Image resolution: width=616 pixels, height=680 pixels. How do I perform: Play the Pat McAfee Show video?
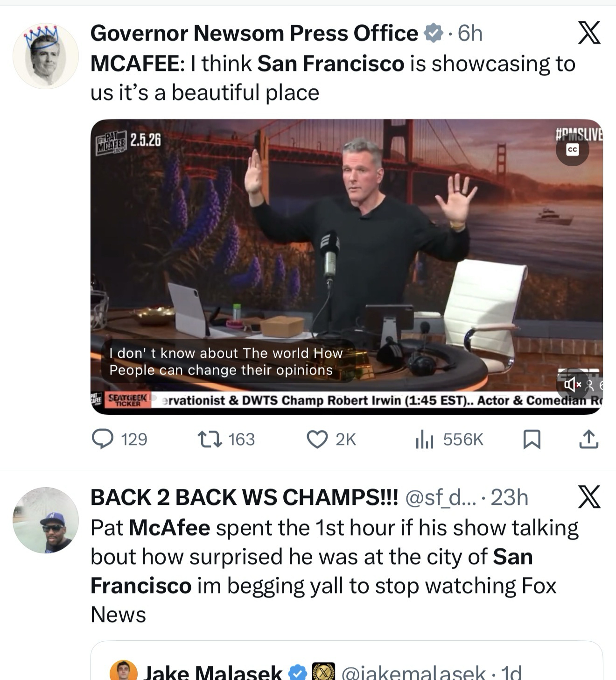pyautogui.click(x=346, y=262)
